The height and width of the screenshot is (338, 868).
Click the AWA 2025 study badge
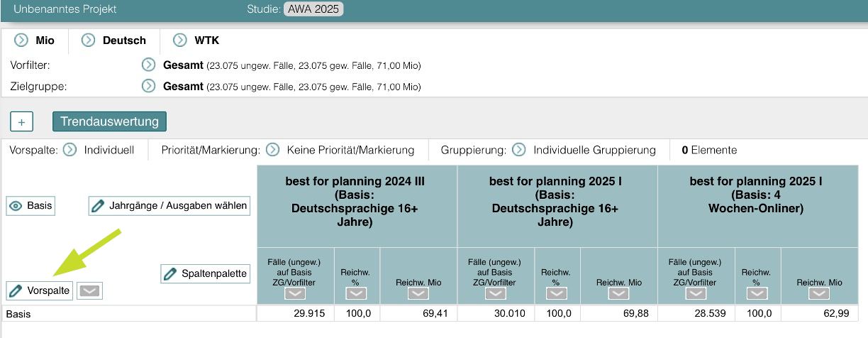(x=313, y=9)
